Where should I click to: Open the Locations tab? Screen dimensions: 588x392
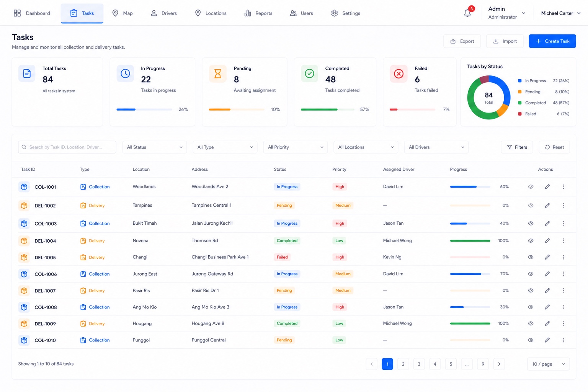click(211, 13)
